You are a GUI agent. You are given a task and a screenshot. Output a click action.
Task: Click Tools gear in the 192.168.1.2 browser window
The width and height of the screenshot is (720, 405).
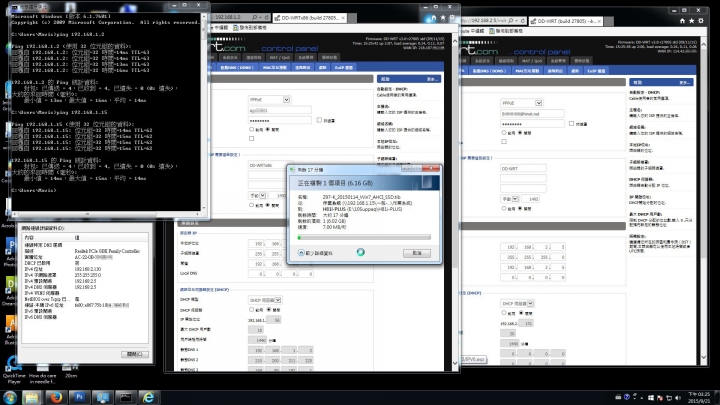(x=452, y=17)
